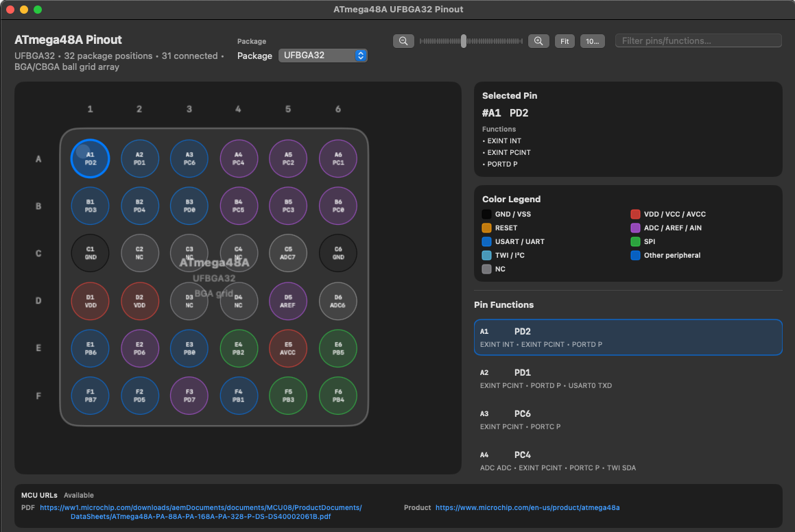795x532 pixels.
Task: Select the A2 PD1 row in Pin Functions
Action: click(x=628, y=378)
